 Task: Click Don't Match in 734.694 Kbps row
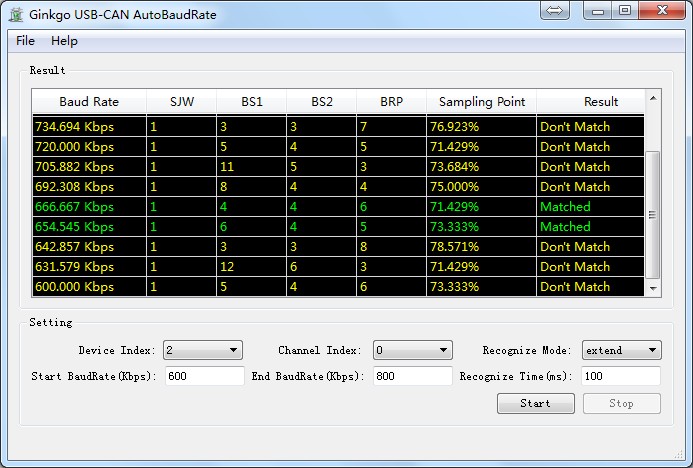[x=590, y=127]
